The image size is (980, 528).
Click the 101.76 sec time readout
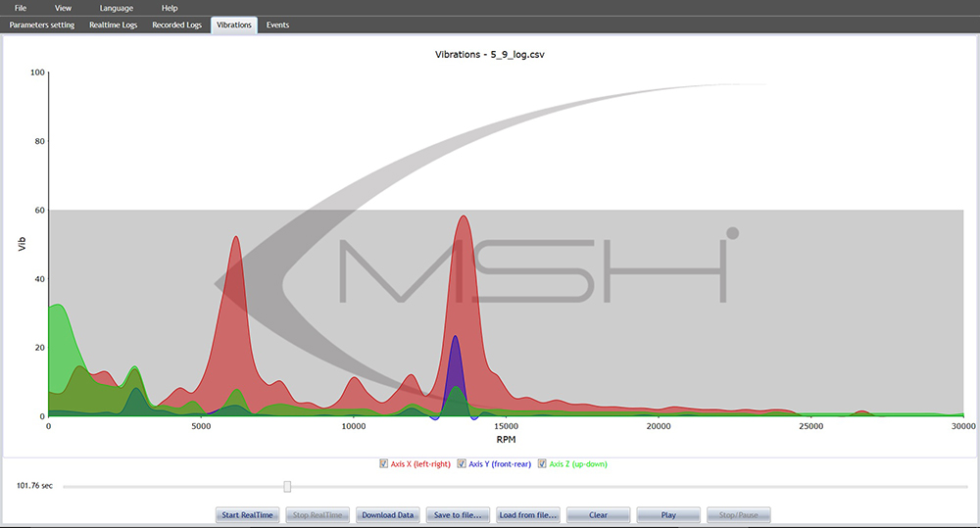point(34,486)
